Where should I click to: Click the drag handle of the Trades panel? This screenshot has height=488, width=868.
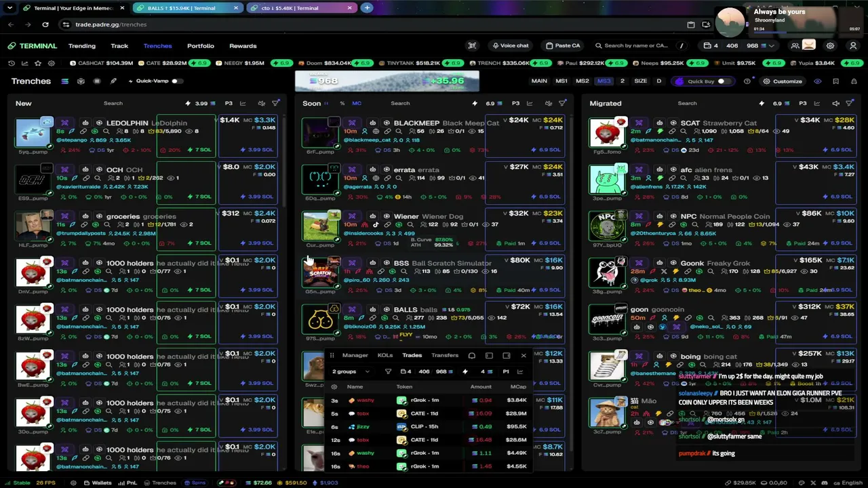click(x=332, y=355)
